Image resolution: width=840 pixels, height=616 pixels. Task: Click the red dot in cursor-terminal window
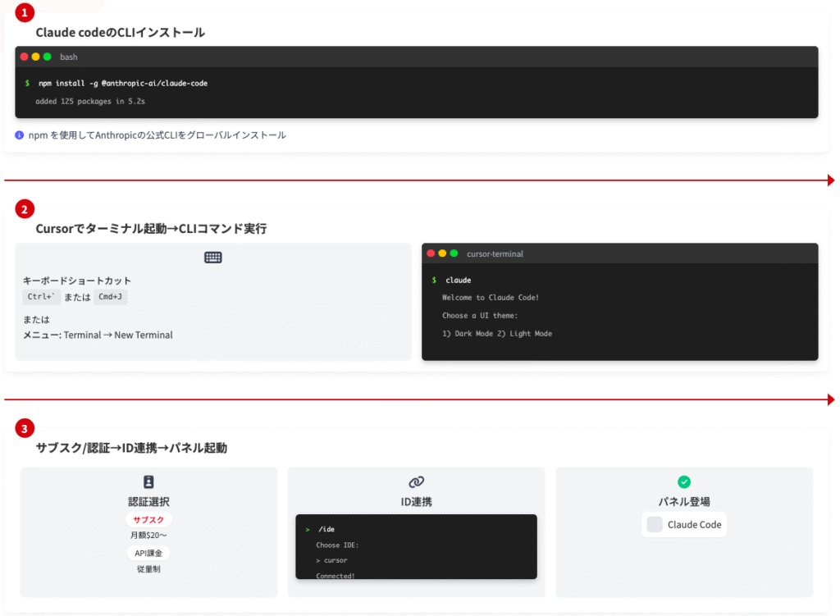[x=431, y=253]
